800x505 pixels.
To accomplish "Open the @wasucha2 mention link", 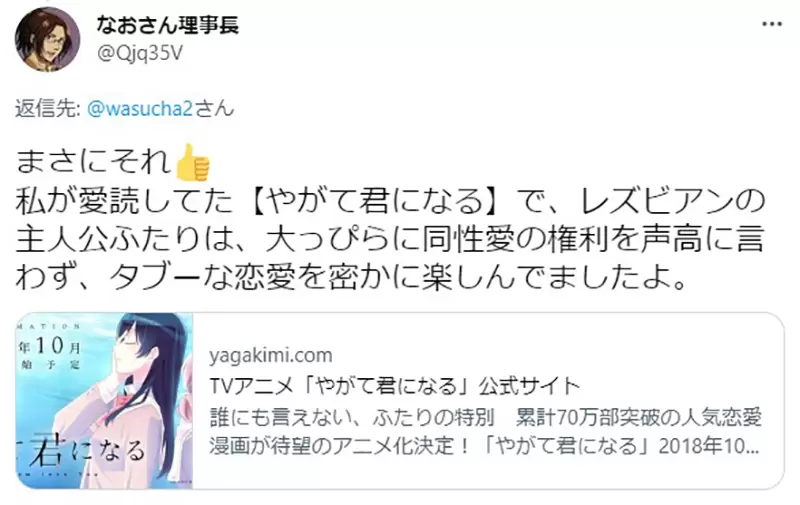I will point(140,109).
